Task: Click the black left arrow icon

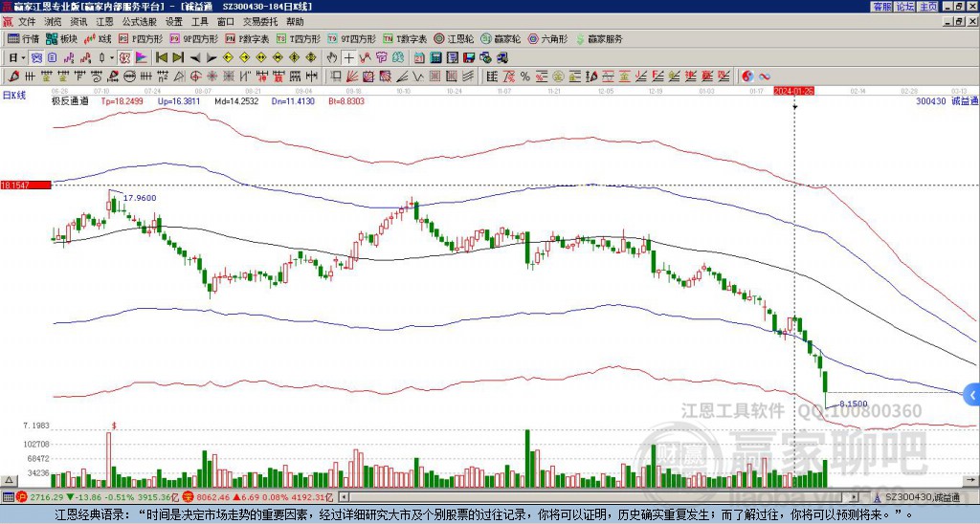Action: [x=195, y=58]
